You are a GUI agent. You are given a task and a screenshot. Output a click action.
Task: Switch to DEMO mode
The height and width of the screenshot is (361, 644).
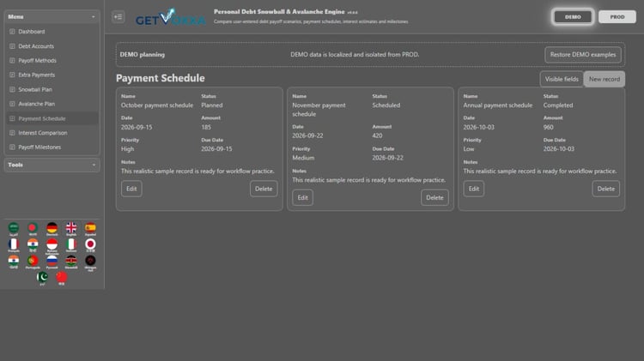(573, 17)
